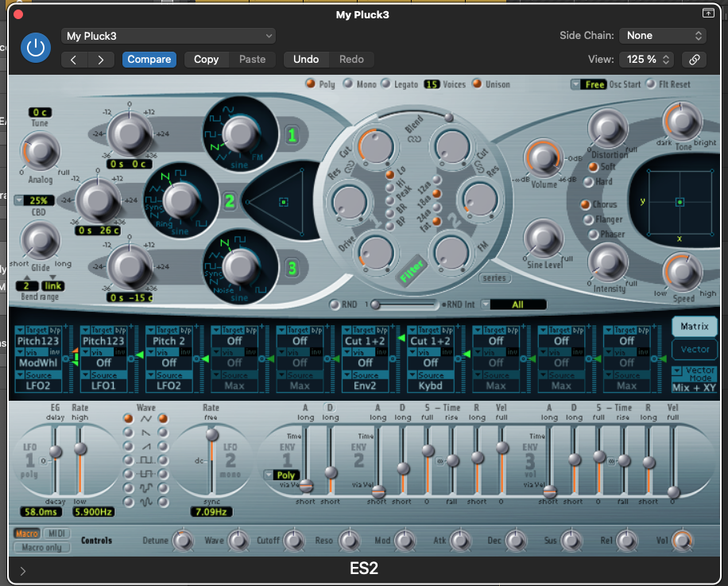The height and width of the screenshot is (586, 728).
Task: Select oscillator 1 number button
Action: (292, 135)
